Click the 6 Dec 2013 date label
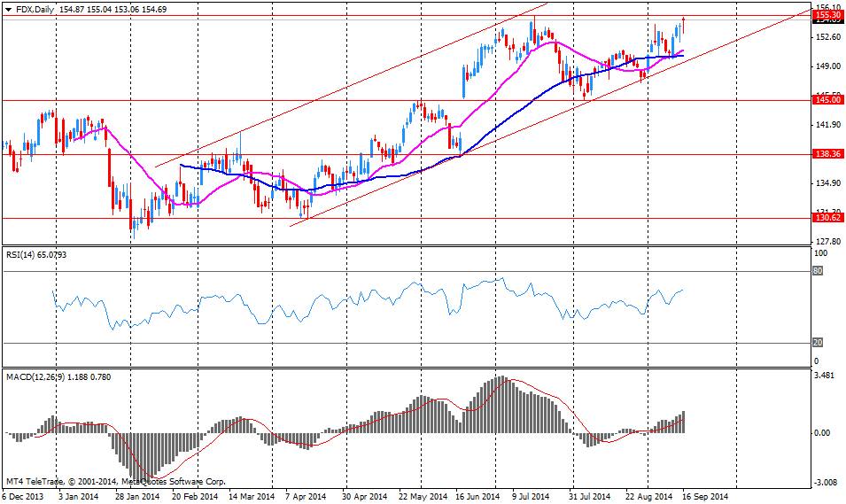 tap(25, 496)
